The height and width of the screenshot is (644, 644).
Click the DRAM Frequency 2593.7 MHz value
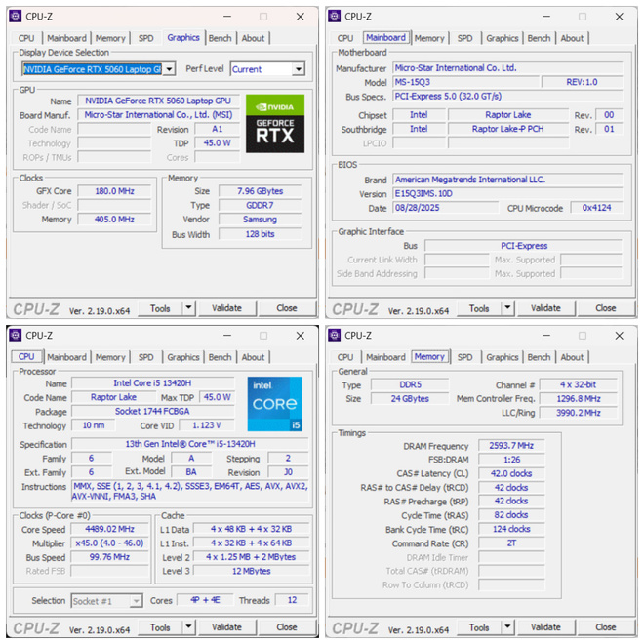pos(511,446)
